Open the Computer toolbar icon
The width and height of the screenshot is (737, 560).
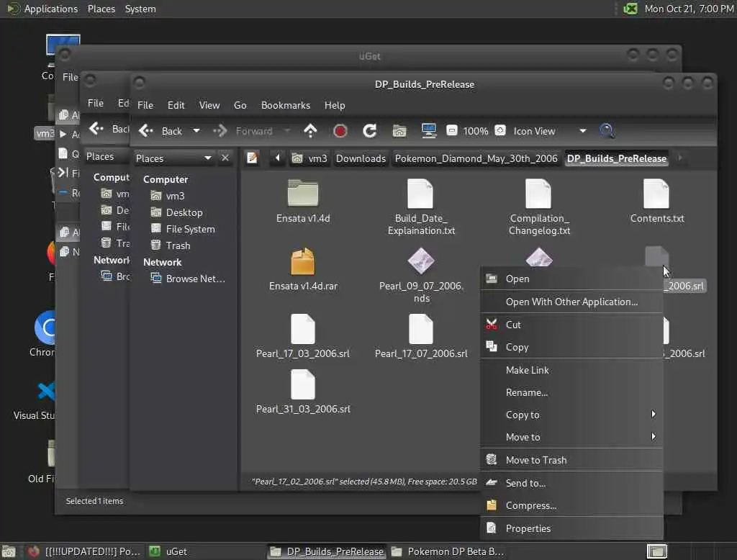click(429, 131)
